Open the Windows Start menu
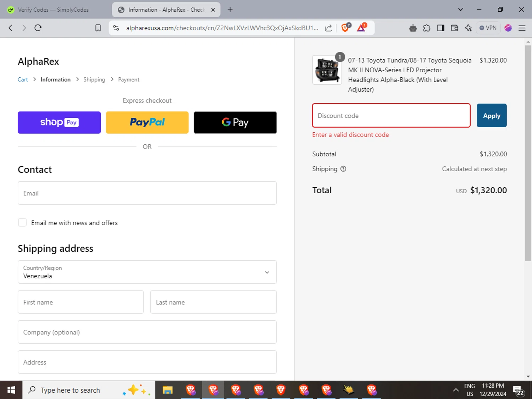 click(11, 390)
